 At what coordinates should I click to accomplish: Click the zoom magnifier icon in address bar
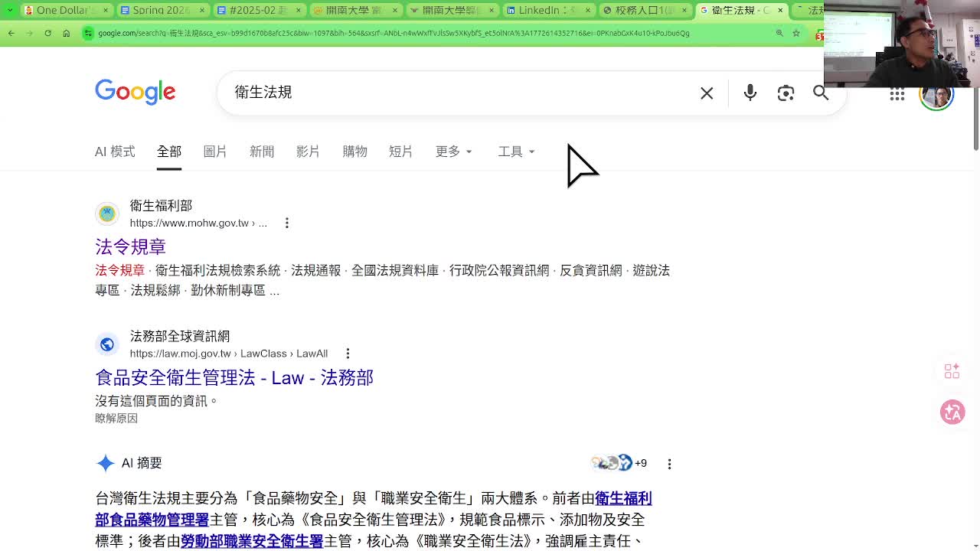[x=779, y=33]
